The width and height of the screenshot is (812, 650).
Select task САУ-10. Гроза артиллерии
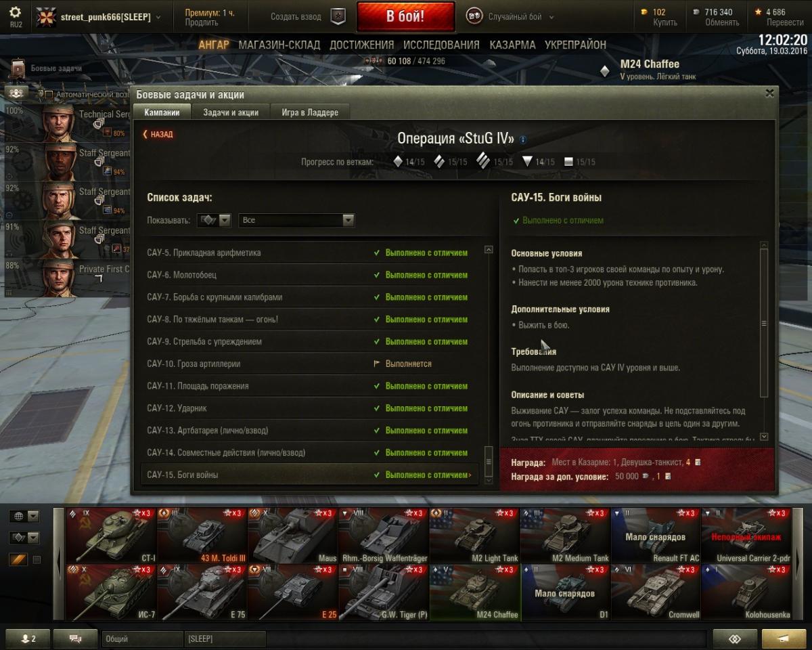pyautogui.click(x=309, y=364)
